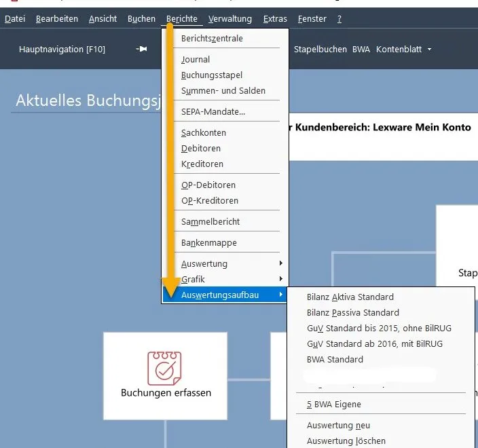This screenshot has width=478, height=448.
Task: Click the BWA toolbar button
Action: [x=361, y=50]
